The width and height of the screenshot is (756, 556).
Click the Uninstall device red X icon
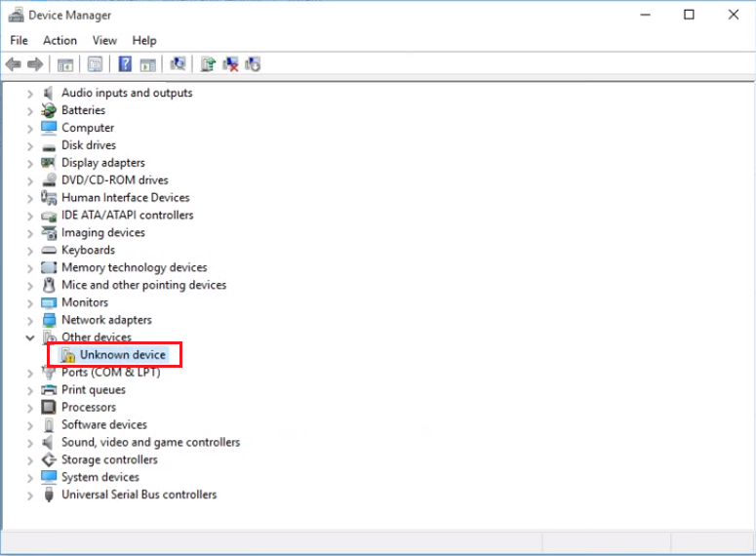[230, 63]
